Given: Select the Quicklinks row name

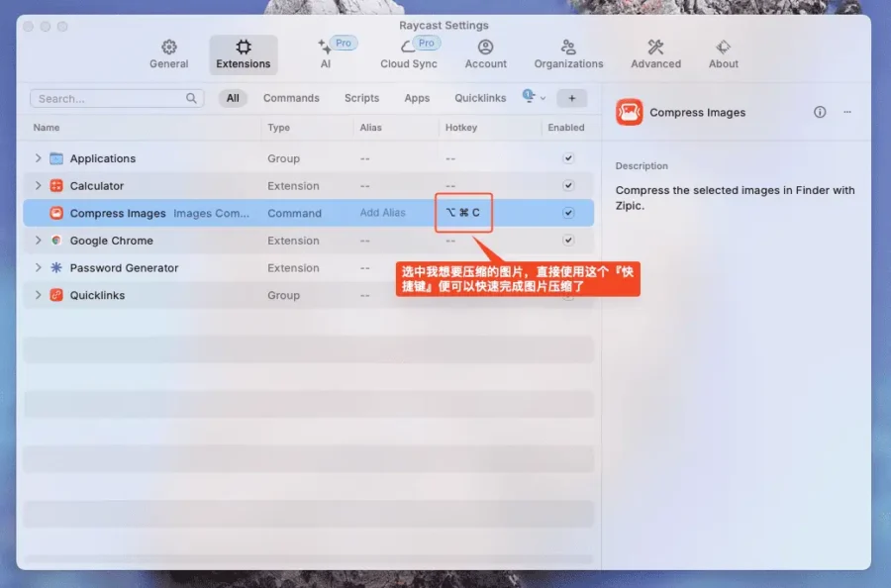Looking at the screenshot, I should coord(97,295).
